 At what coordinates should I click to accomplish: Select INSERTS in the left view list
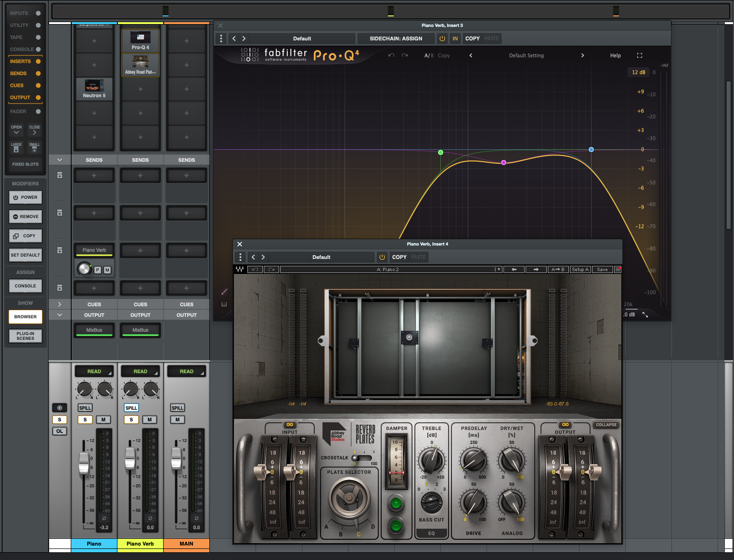20,61
